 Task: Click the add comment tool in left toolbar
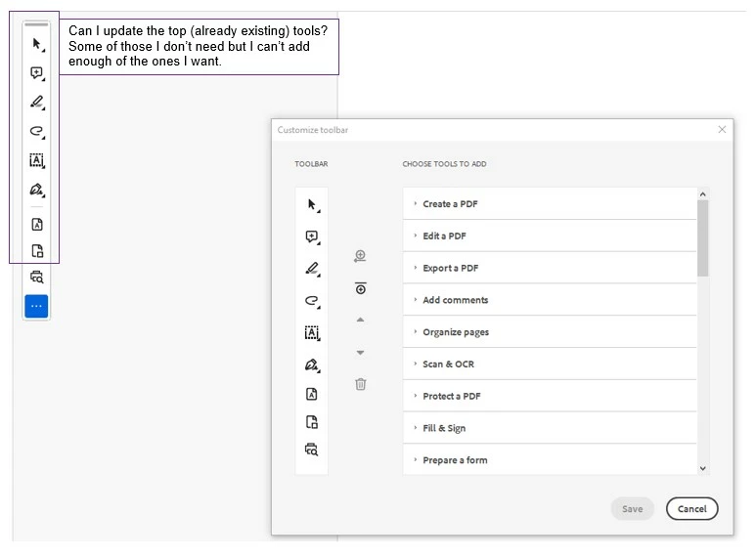37,73
